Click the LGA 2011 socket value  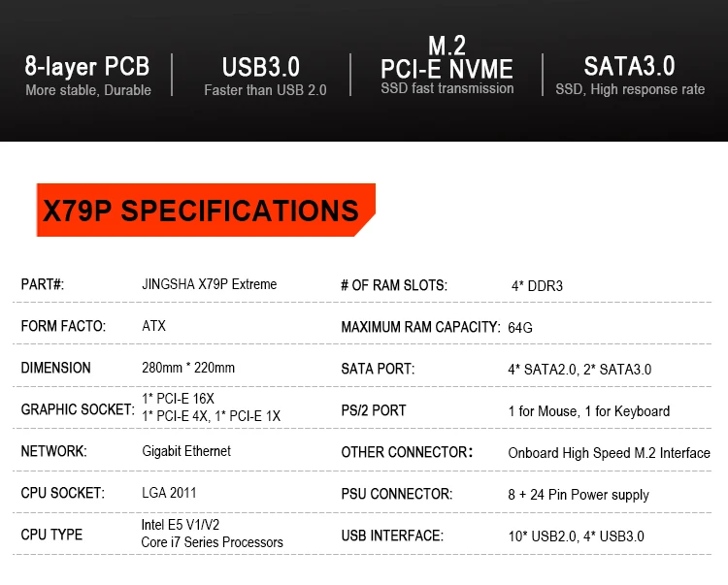[169, 493]
